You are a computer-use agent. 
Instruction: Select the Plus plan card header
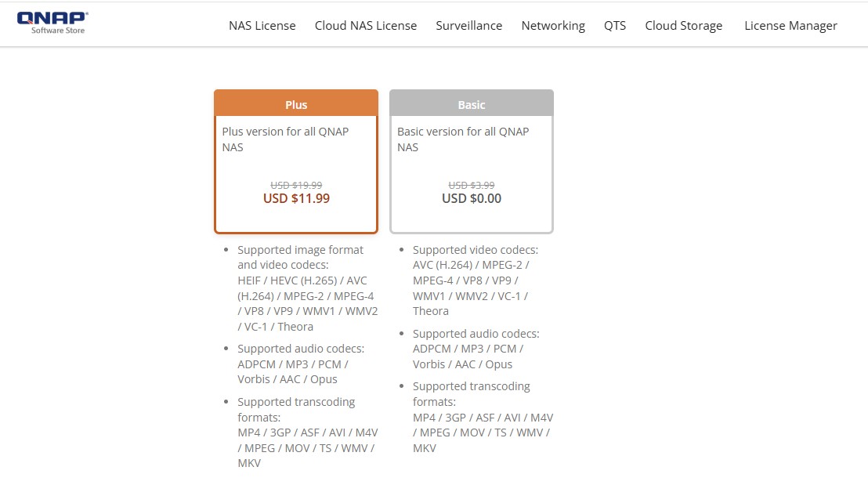pos(296,103)
